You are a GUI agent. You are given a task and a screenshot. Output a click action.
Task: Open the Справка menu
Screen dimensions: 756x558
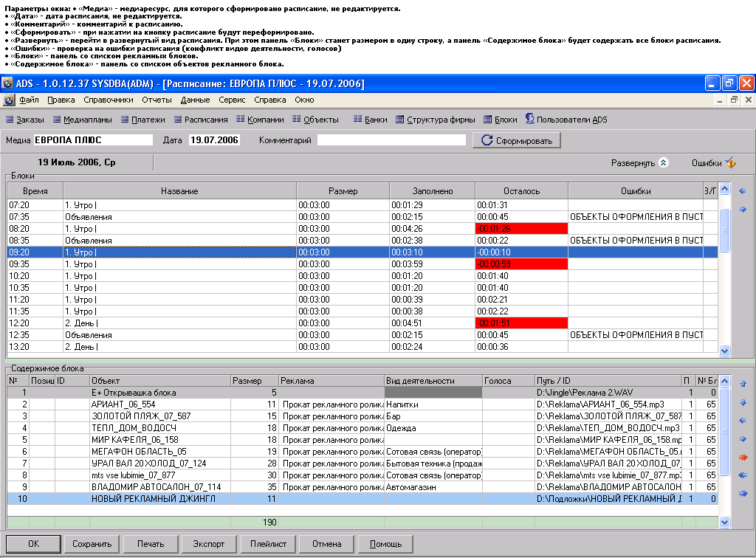point(270,100)
